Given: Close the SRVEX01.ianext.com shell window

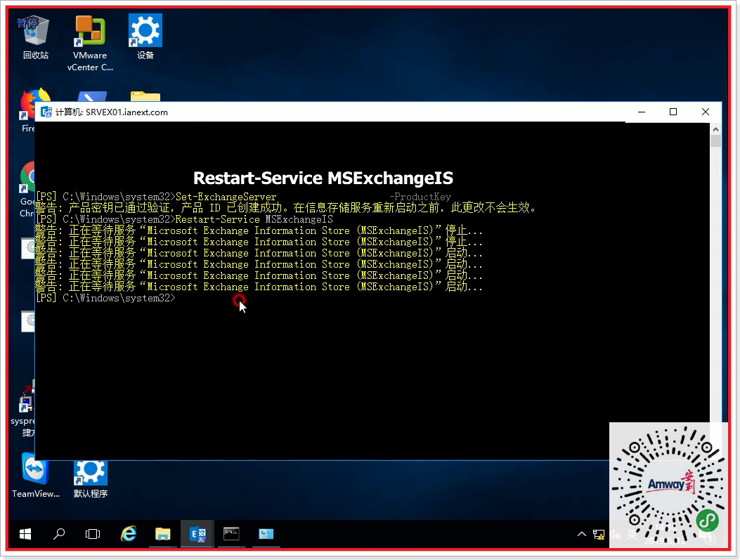Looking at the screenshot, I should [706, 112].
